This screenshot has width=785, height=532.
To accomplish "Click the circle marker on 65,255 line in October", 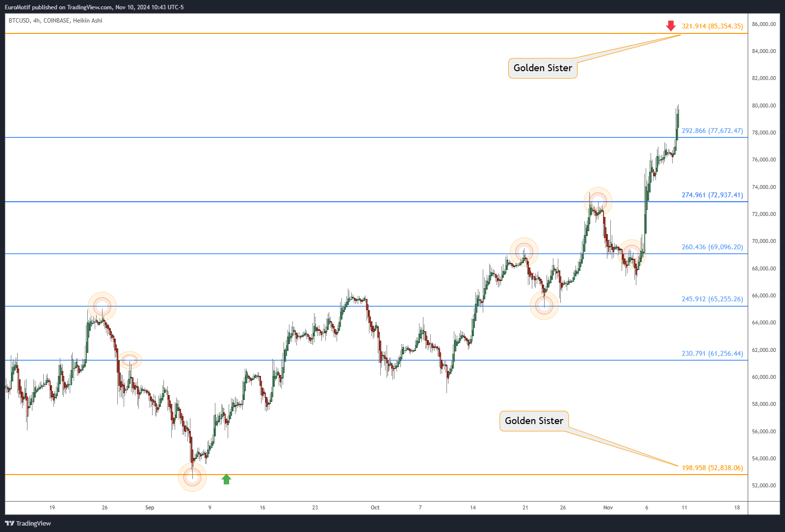I will pos(544,305).
